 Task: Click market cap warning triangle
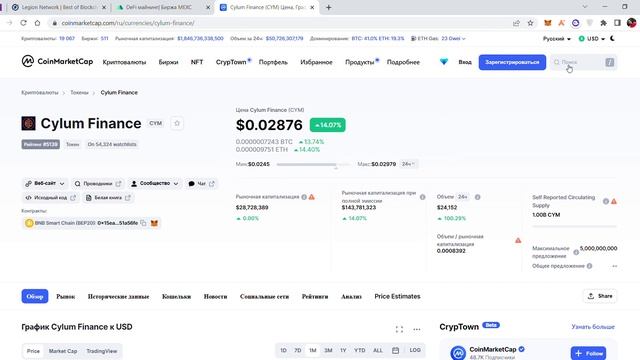312,197
